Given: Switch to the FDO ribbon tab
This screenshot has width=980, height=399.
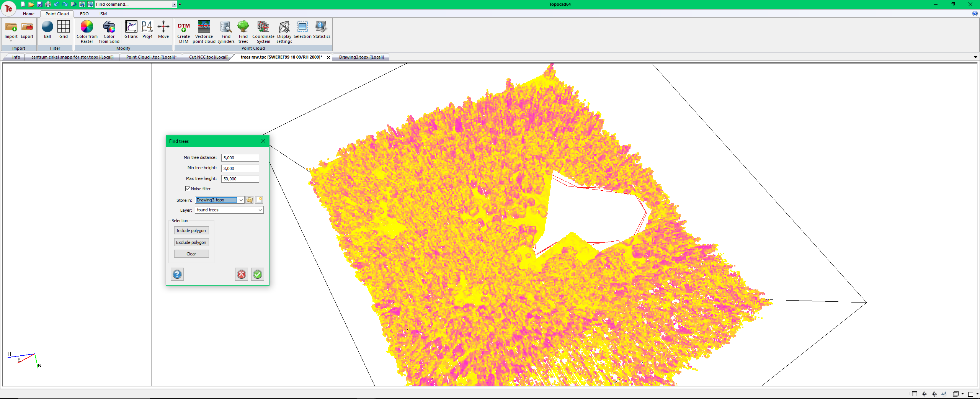Looking at the screenshot, I should [x=84, y=14].
